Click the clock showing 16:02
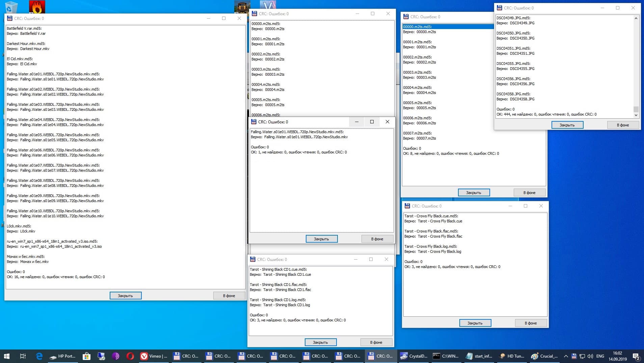The height and width of the screenshot is (363, 644). click(618, 356)
